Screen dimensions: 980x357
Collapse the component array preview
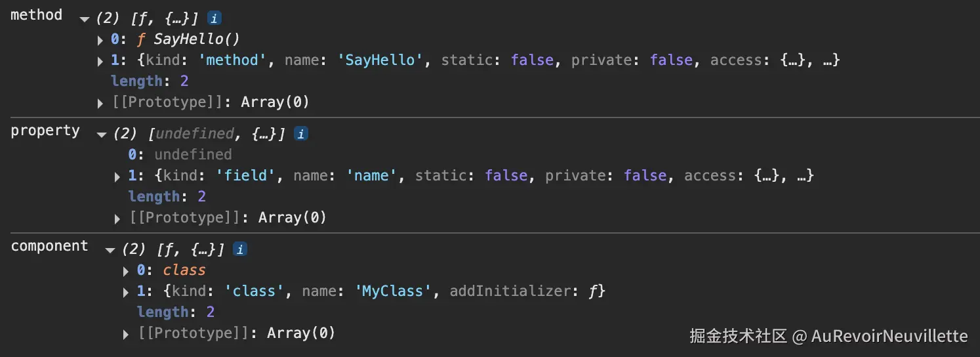tap(110, 250)
